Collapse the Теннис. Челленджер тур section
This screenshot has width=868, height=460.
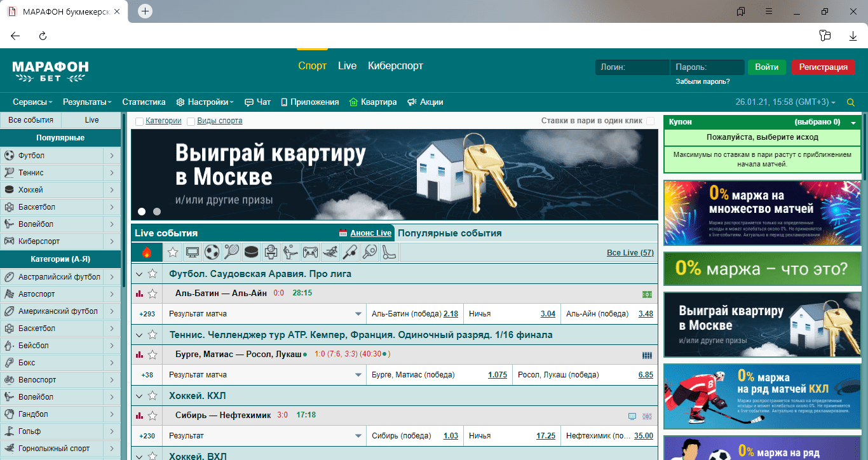click(139, 335)
